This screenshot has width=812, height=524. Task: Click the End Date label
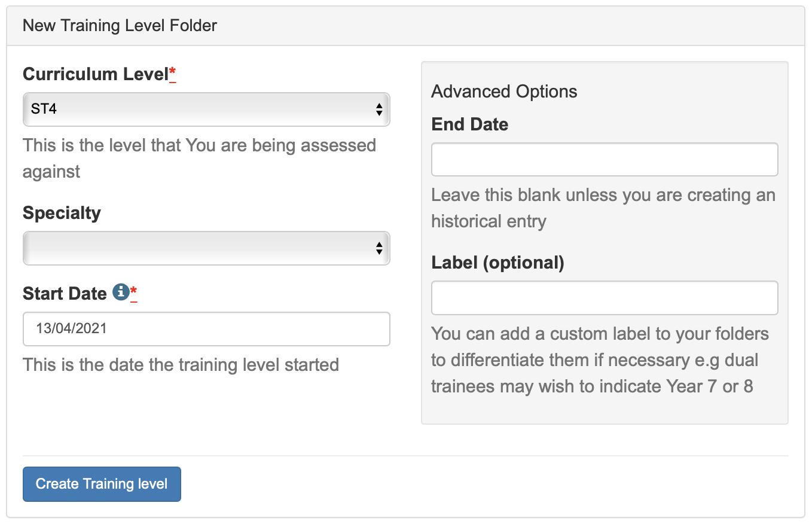(x=470, y=124)
